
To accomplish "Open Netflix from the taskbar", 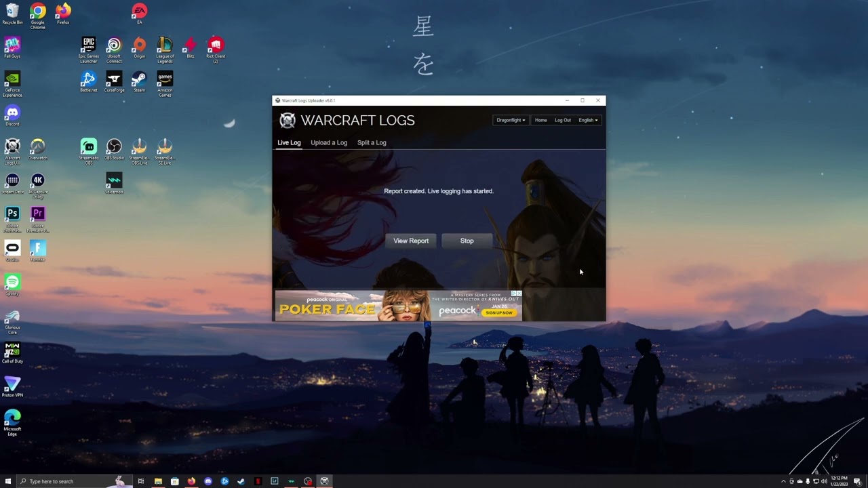I will point(258,481).
